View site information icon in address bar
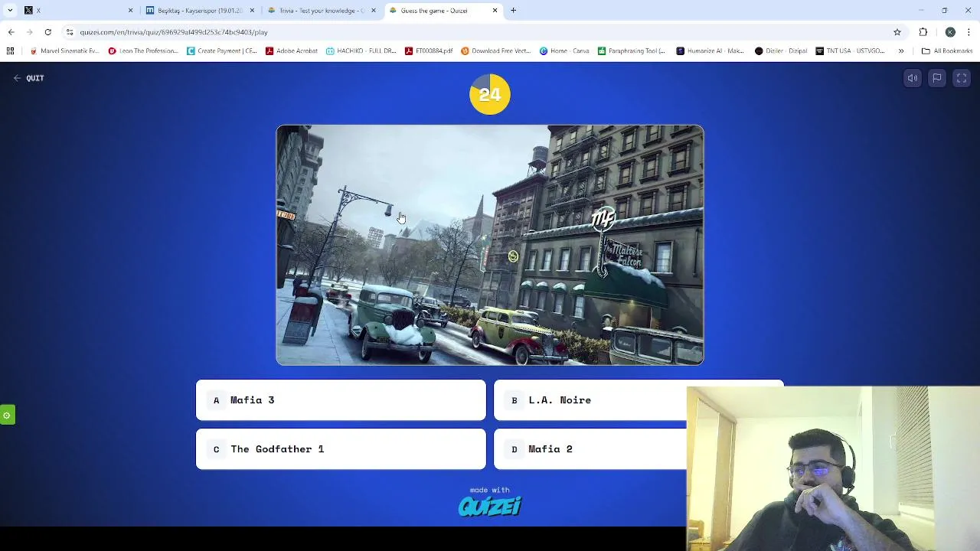Viewport: 980px width, 551px height. point(70,32)
